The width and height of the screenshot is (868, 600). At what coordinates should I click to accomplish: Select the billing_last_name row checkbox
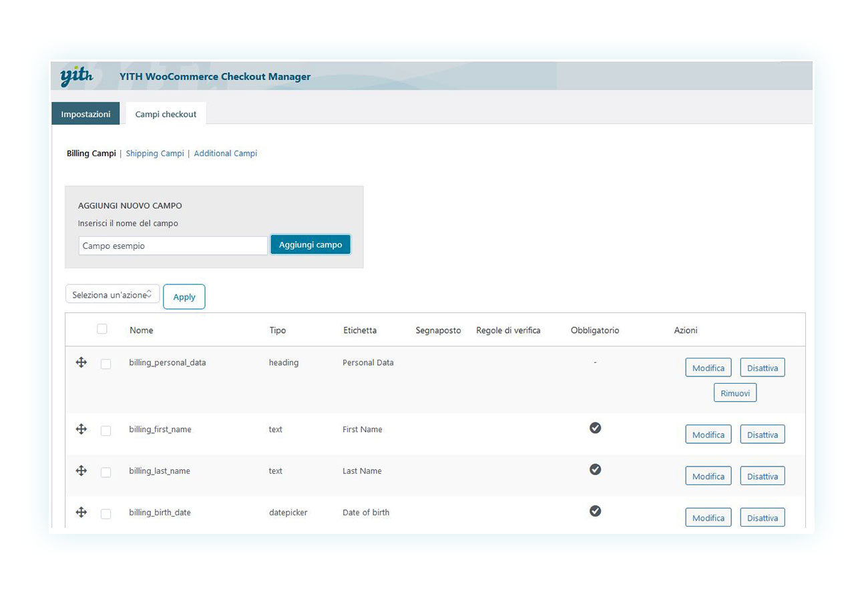click(x=105, y=472)
